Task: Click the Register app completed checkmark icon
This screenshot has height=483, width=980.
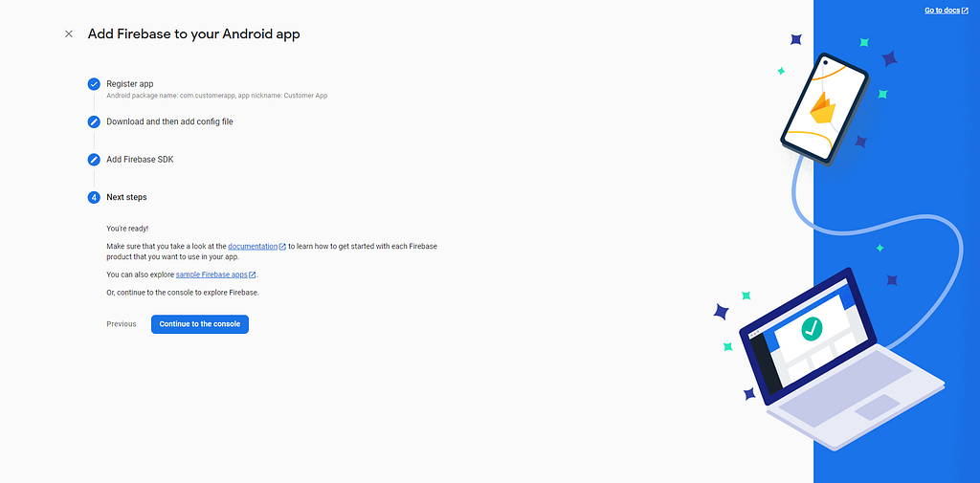Action: point(94,84)
